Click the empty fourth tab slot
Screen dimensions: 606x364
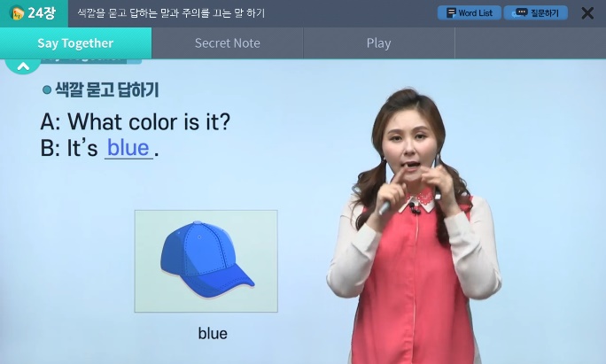click(x=530, y=43)
